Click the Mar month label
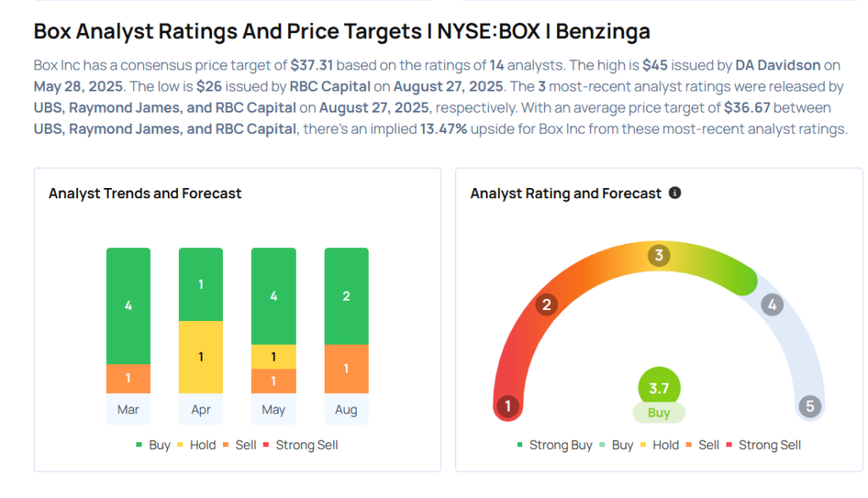868x498 pixels. [128, 410]
